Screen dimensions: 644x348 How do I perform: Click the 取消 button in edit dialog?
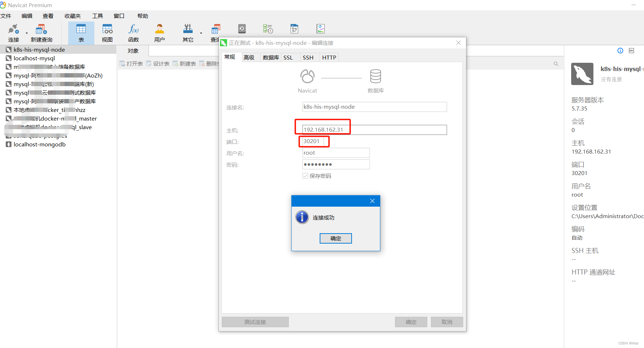(x=447, y=322)
